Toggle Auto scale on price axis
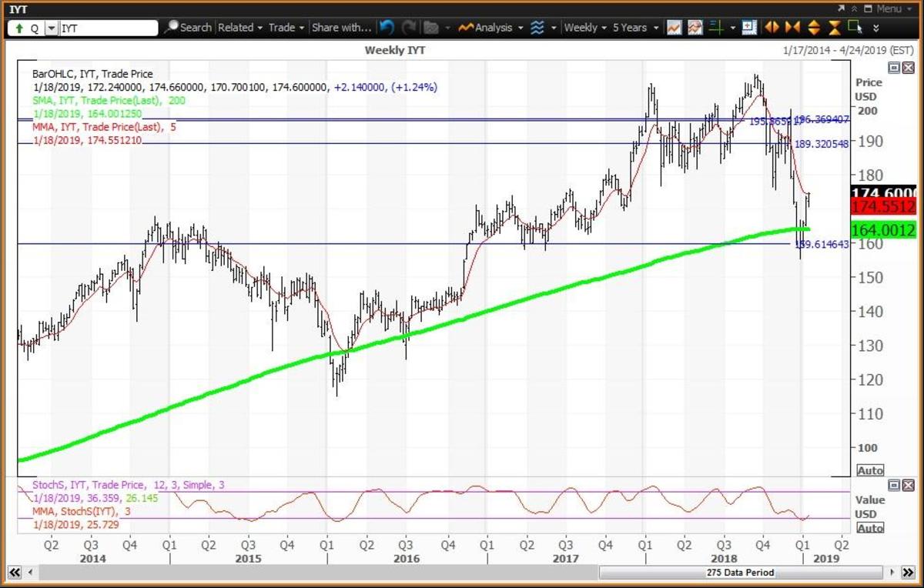Image resolution: width=924 pixels, height=588 pixels. (x=869, y=470)
